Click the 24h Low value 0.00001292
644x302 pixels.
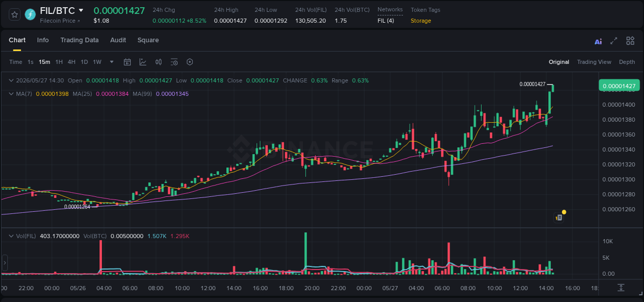[271, 21]
